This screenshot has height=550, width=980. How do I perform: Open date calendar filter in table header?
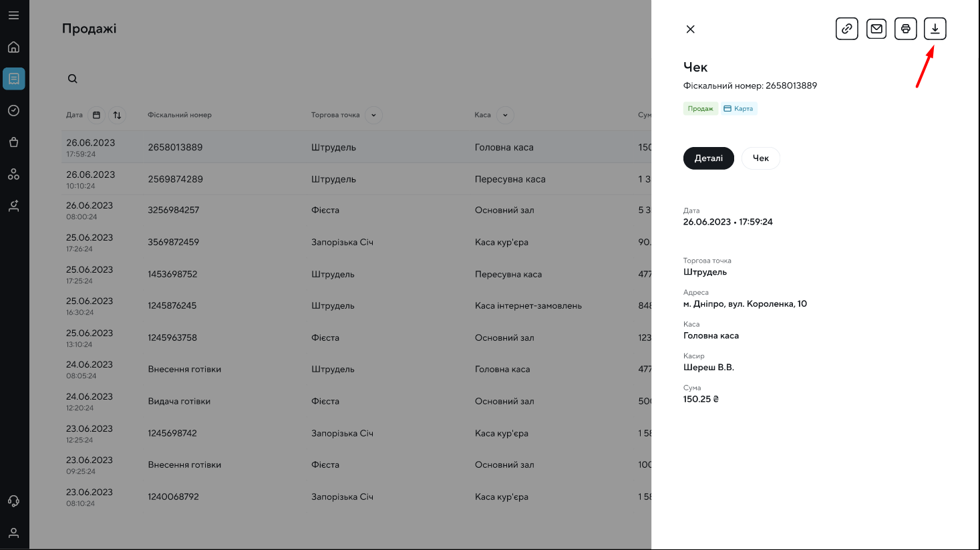tap(96, 115)
